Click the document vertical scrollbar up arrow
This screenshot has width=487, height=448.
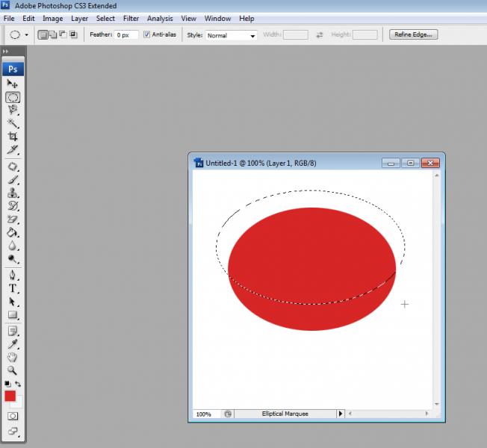[x=437, y=175]
